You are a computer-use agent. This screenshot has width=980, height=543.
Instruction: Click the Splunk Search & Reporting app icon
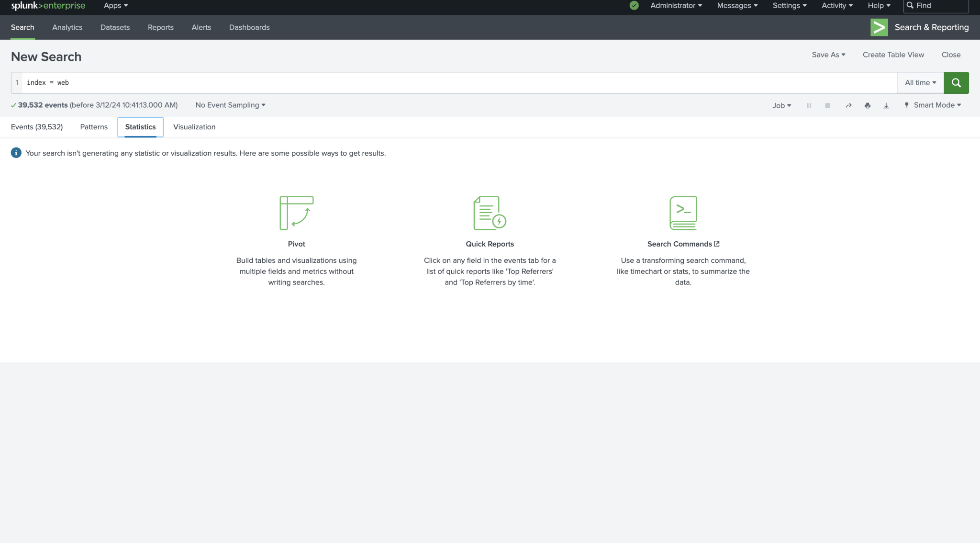(x=879, y=27)
